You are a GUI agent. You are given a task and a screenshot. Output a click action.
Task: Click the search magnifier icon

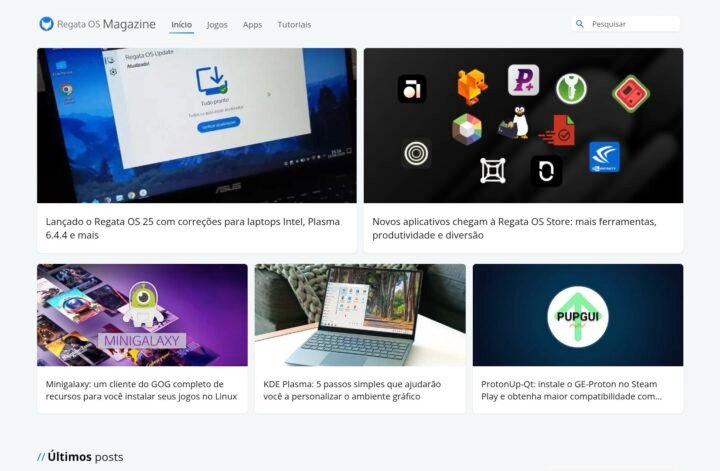point(580,24)
